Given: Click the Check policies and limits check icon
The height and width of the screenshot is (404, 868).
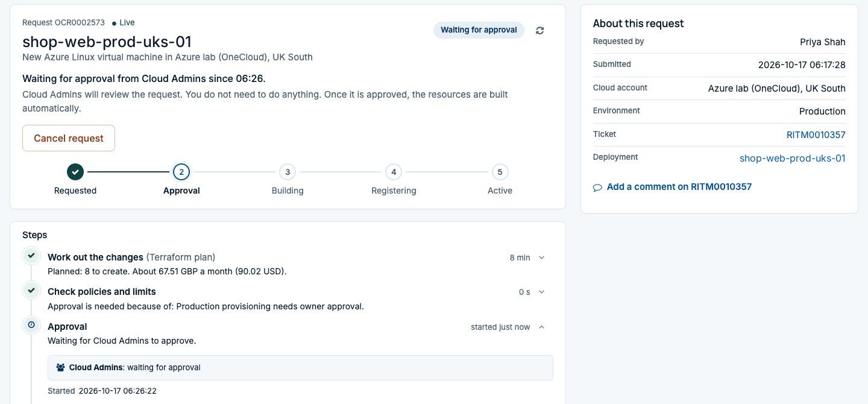Looking at the screenshot, I should point(31,290).
